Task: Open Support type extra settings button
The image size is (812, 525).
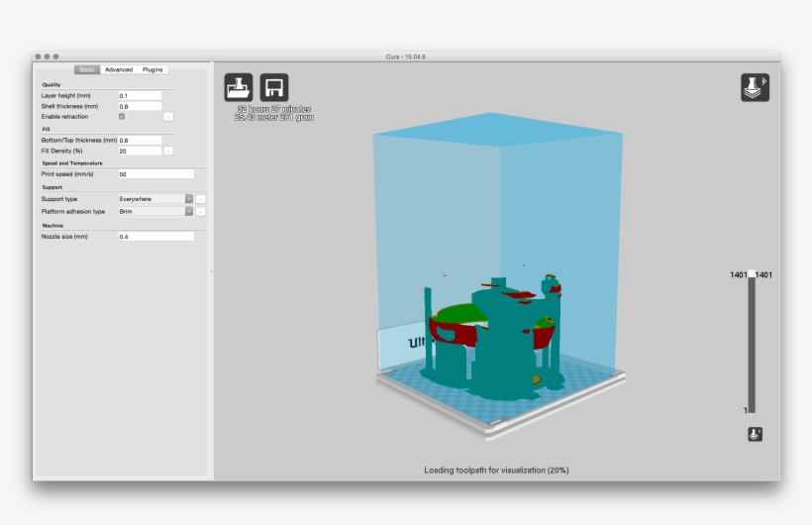Action: click(x=201, y=199)
